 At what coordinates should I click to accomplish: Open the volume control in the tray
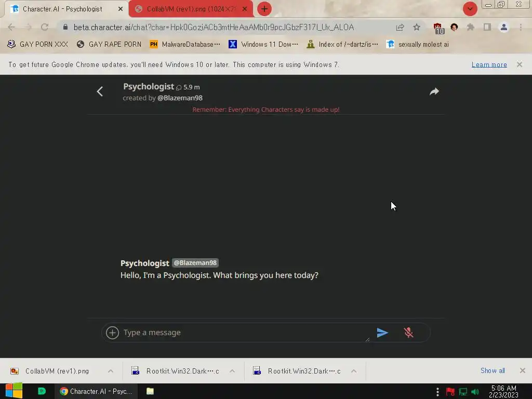coord(475,392)
